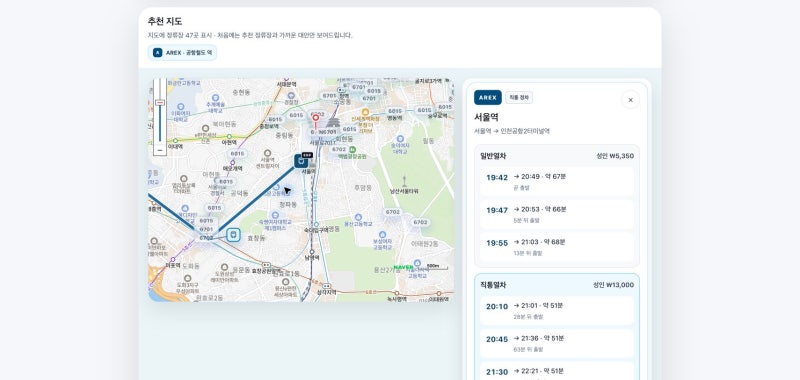Click the 숙대입구역 subway station marker
This screenshot has width=800, height=380.
[316, 224]
